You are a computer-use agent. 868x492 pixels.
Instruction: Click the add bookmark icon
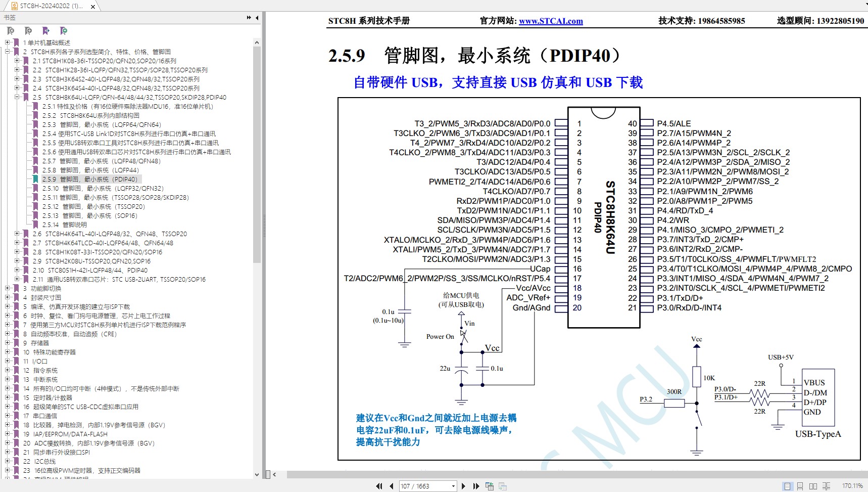point(28,31)
